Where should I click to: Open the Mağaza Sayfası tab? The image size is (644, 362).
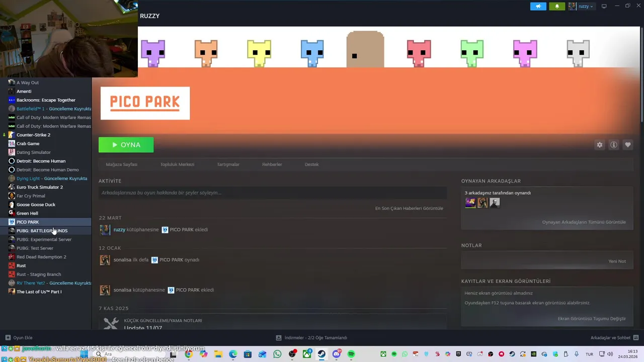tap(121, 164)
